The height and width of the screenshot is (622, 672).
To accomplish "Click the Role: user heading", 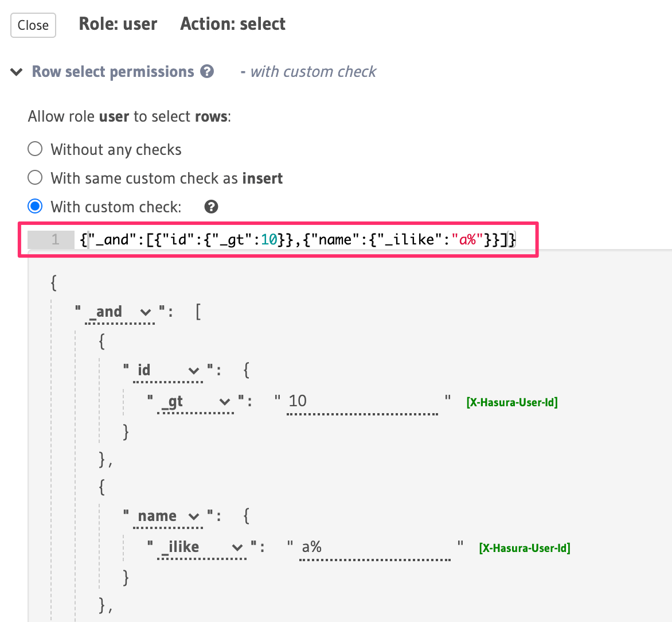I will [118, 24].
